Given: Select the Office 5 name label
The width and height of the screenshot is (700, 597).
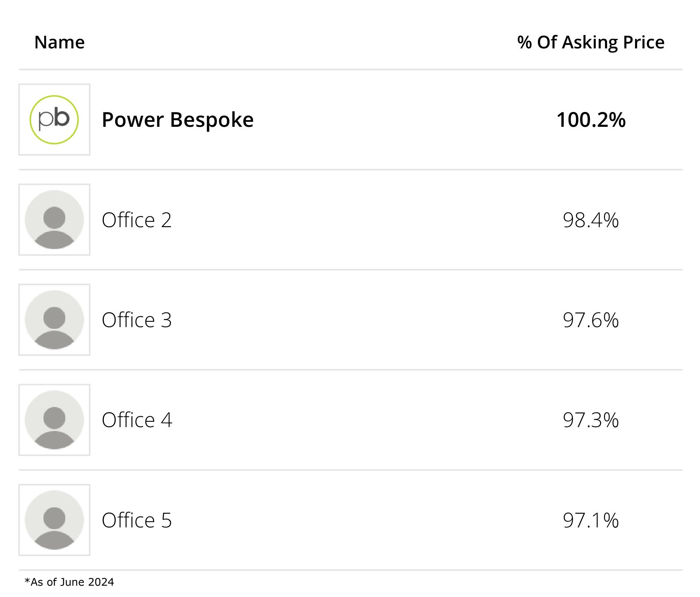Looking at the screenshot, I should 136,520.
